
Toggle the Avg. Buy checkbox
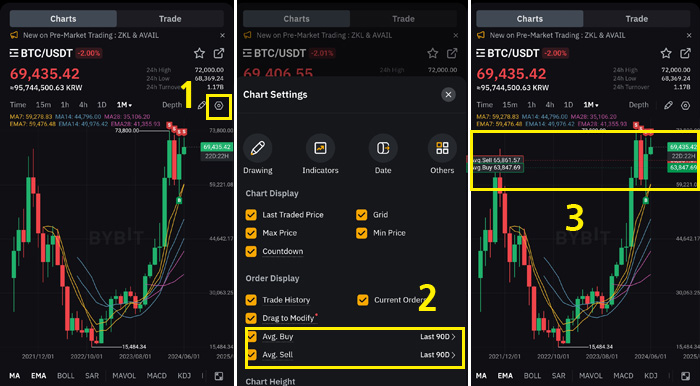click(x=252, y=336)
